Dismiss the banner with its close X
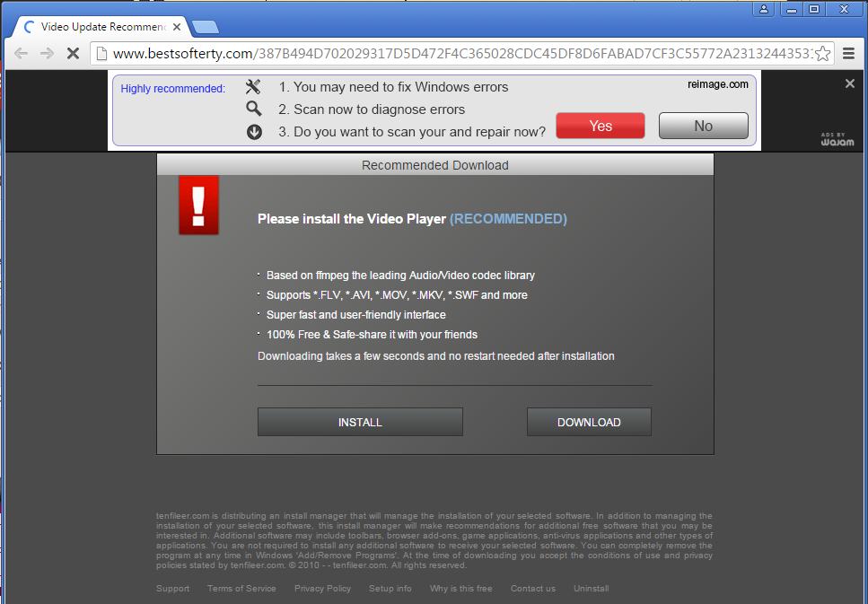 click(x=849, y=83)
